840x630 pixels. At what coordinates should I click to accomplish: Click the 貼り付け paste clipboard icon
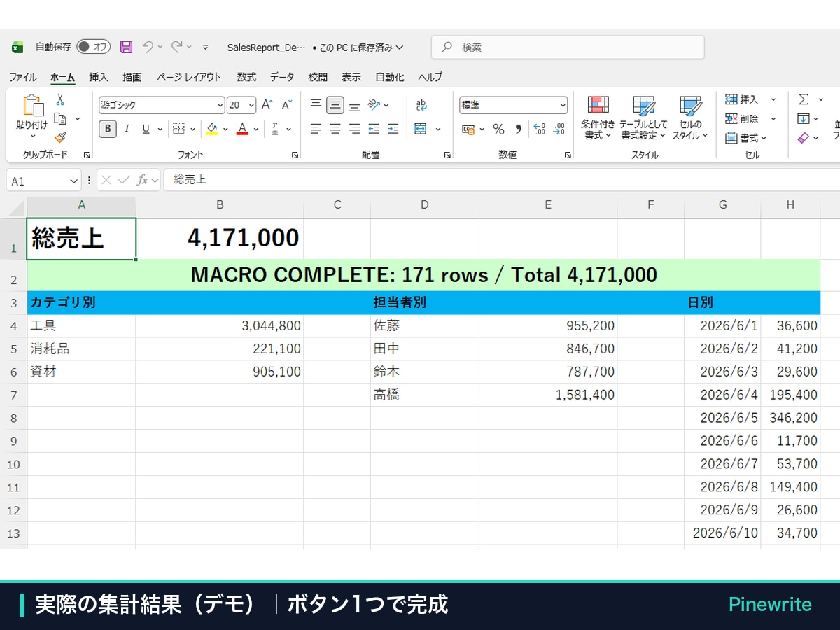32,105
